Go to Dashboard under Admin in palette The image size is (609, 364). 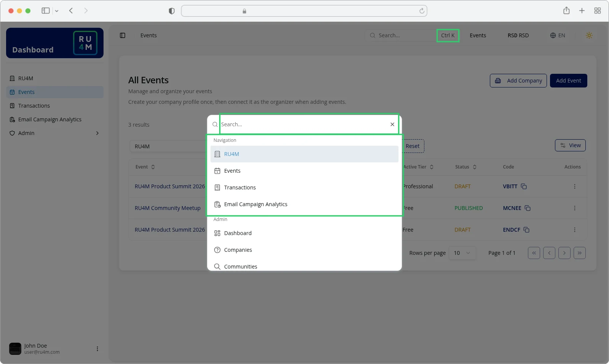click(304, 233)
